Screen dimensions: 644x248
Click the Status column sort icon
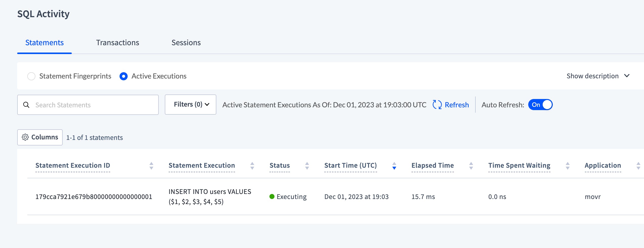coord(307,166)
